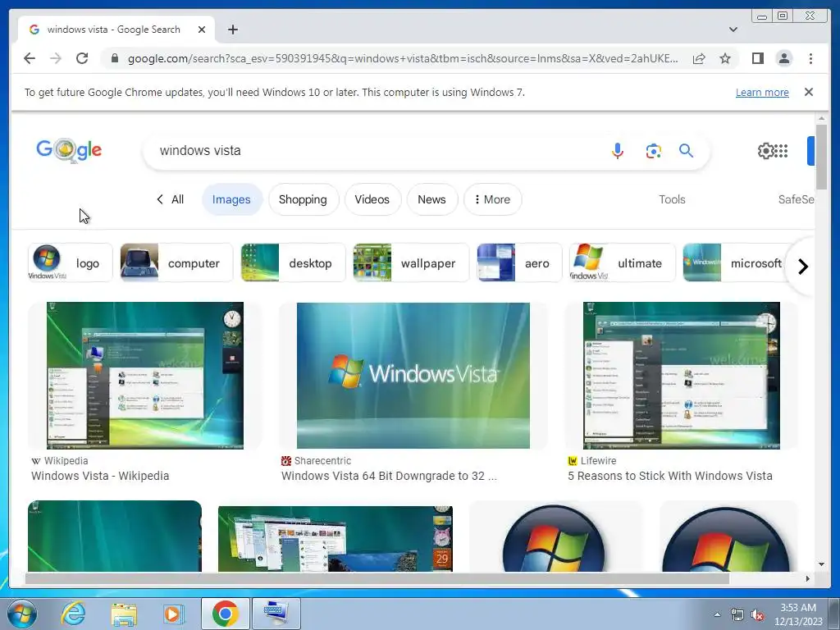Open Windows Explorer folder on taskbar
Viewport: 840px width, 630px height.
pos(124,614)
